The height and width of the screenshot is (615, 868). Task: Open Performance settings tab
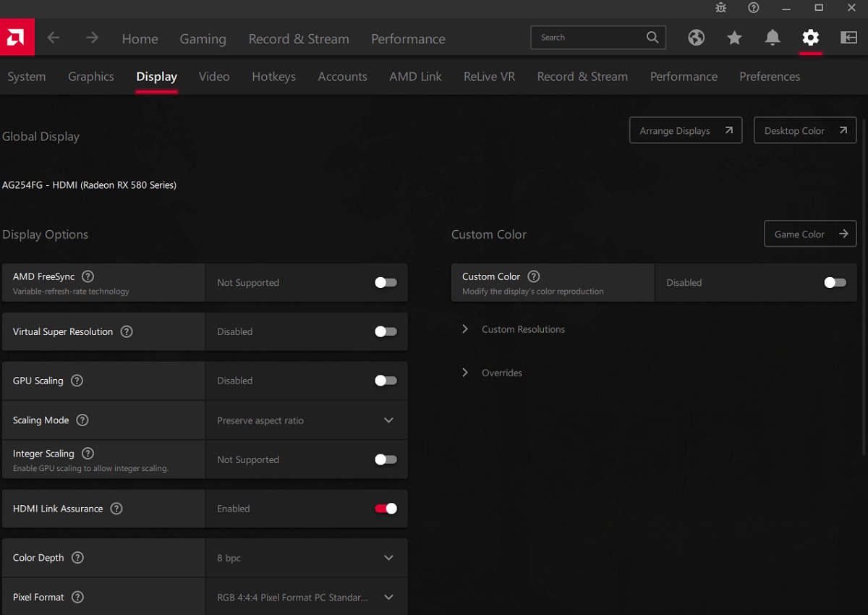684,77
